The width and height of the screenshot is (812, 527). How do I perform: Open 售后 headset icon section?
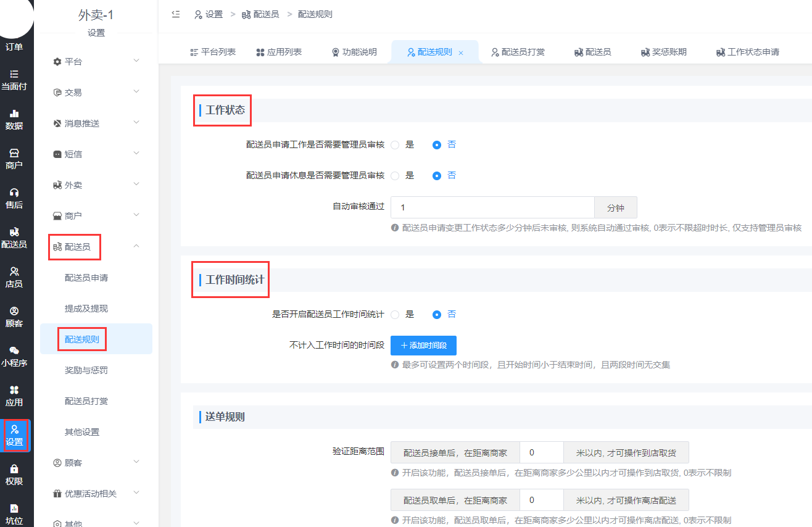coord(14,199)
